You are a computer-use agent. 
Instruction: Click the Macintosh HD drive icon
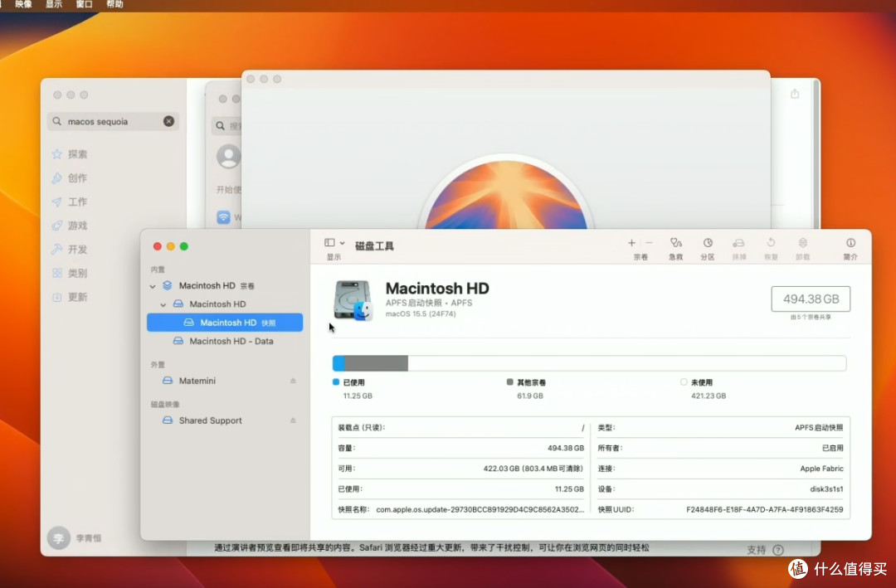pos(353,300)
